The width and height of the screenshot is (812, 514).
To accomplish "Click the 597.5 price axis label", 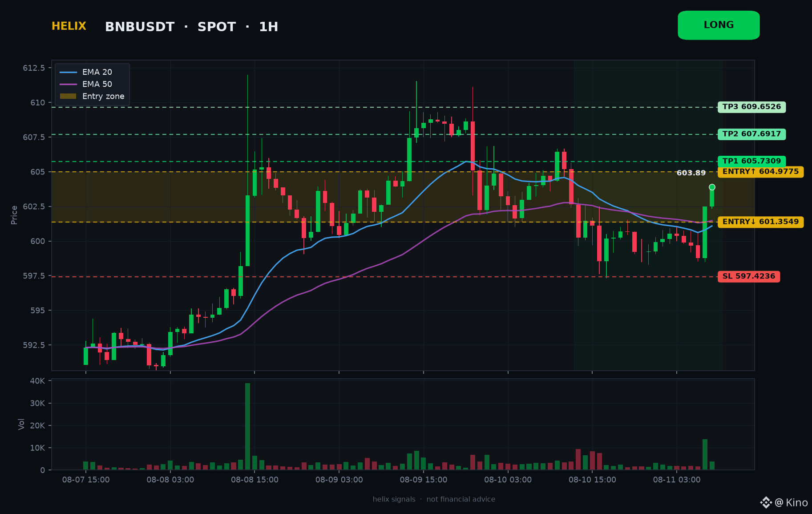I will pyautogui.click(x=34, y=276).
